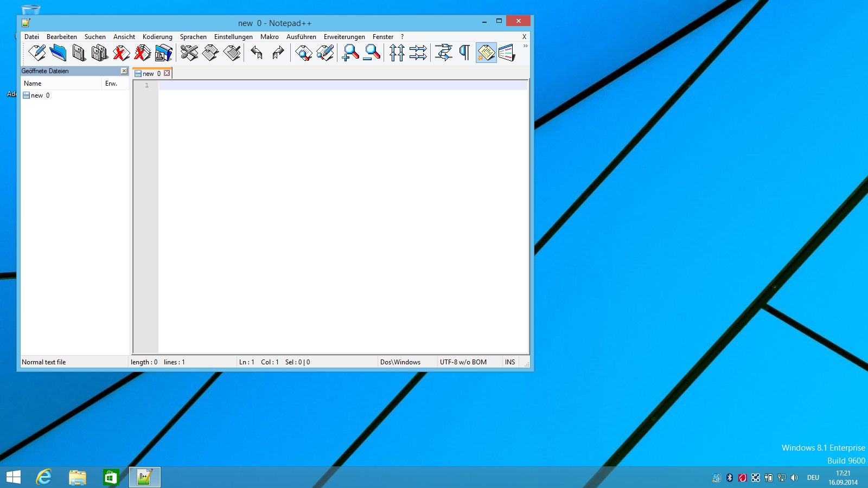Open the Datei menu

coord(31,37)
